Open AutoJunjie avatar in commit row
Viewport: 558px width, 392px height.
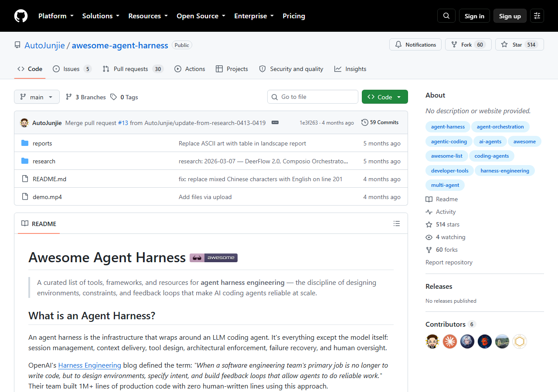click(24, 123)
